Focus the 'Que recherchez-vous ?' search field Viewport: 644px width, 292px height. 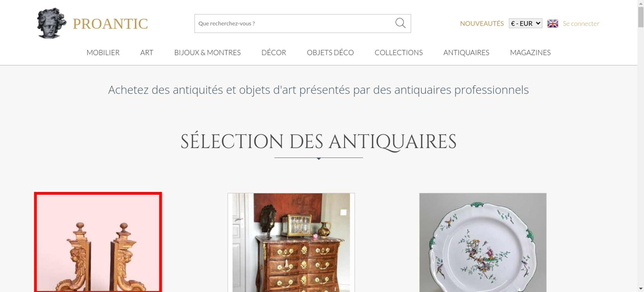[295, 23]
